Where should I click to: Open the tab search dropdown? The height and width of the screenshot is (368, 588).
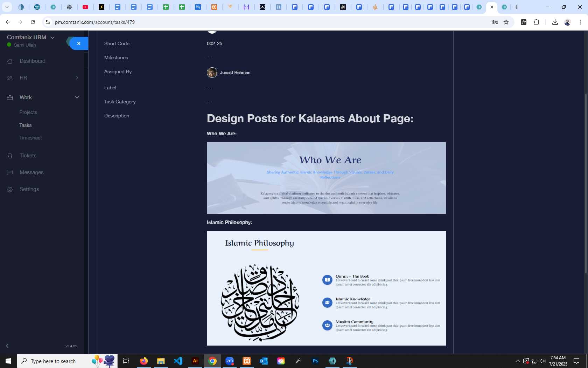[7, 7]
